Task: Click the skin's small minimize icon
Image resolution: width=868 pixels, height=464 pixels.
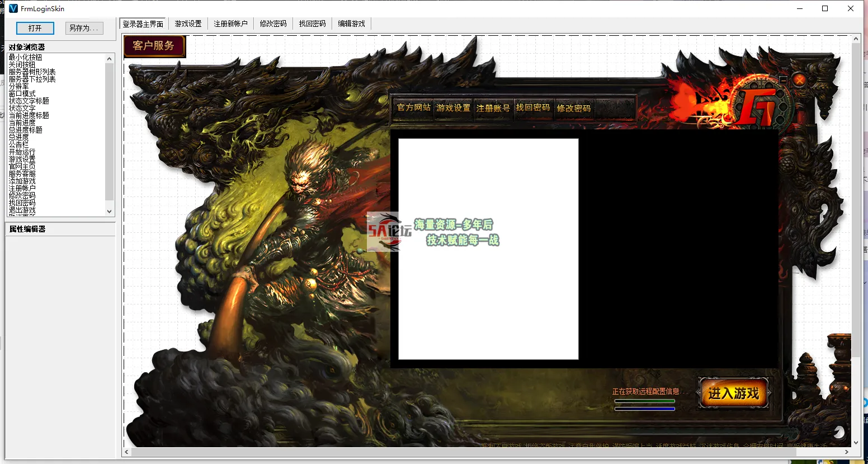Action: 783,80
